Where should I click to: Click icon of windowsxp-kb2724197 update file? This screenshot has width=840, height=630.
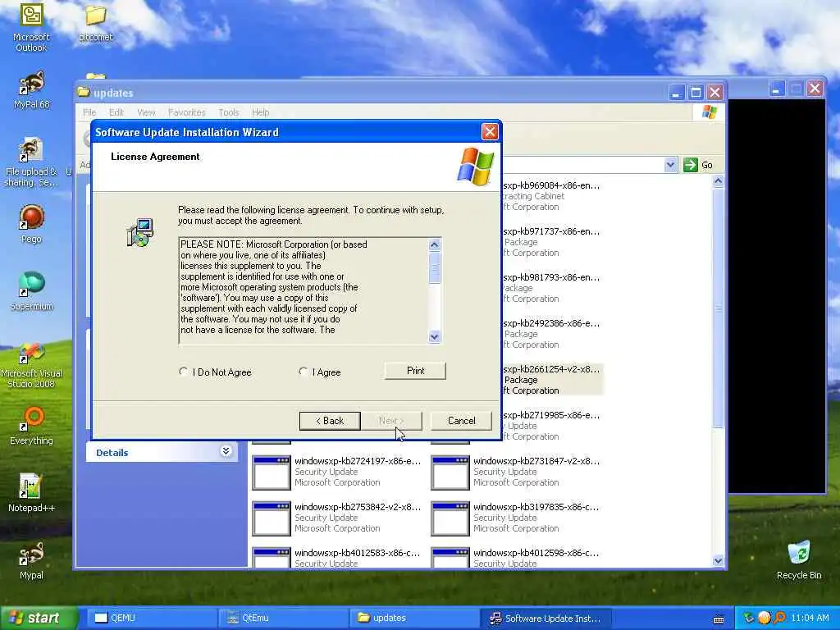click(271, 472)
